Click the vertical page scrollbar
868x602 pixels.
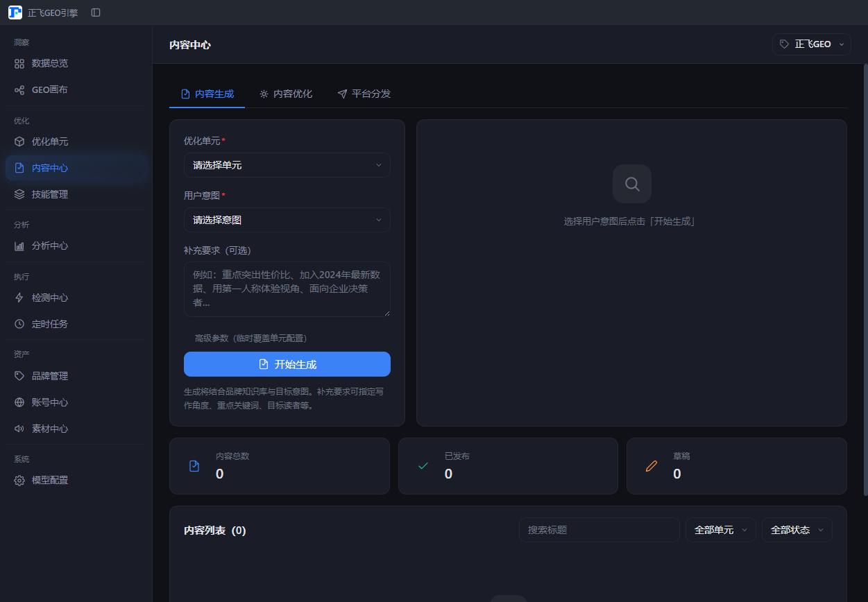coord(865,279)
